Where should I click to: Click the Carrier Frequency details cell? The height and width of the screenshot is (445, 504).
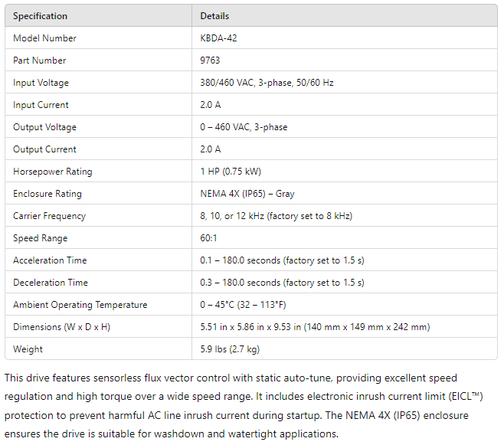point(276,216)
